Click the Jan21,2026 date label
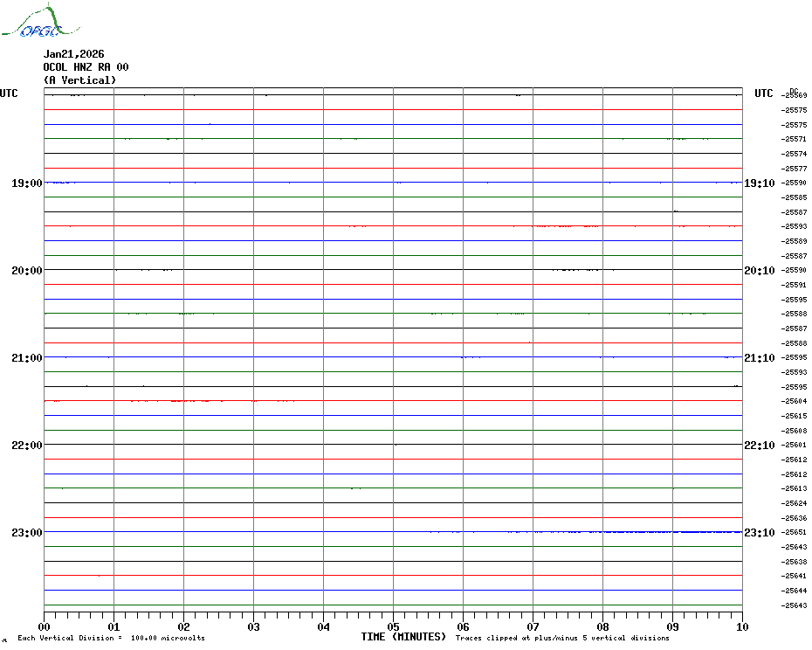 73,54
